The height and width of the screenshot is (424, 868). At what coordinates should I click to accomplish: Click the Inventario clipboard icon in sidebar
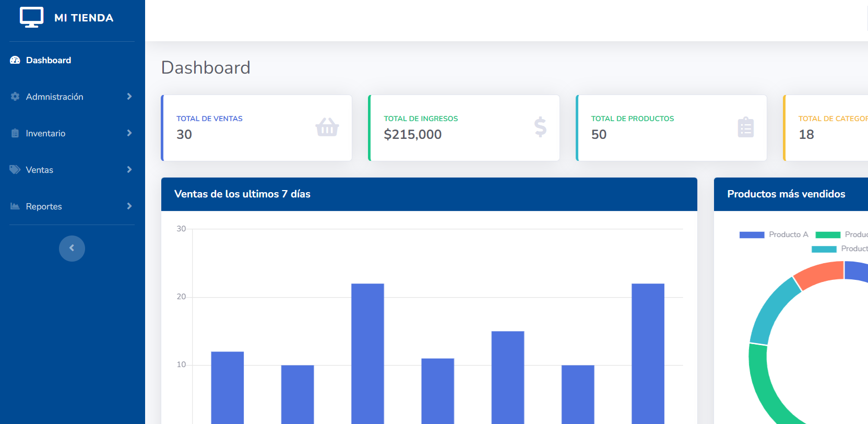coord(15,133)
